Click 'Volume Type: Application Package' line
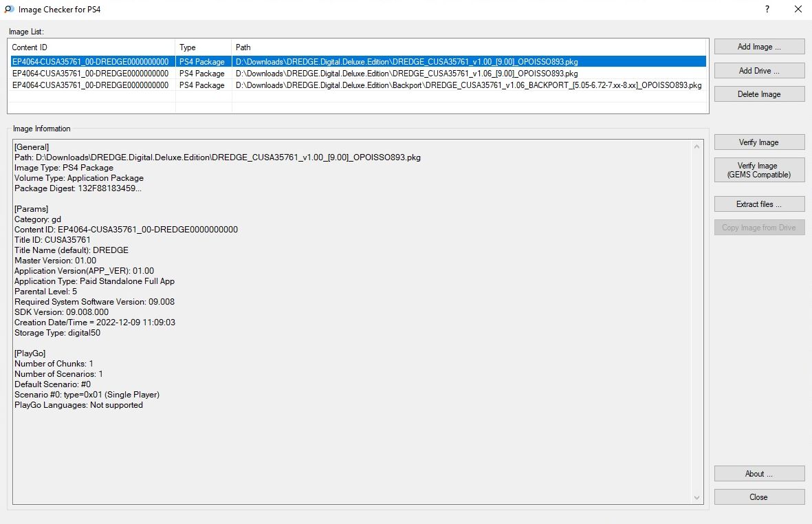This screenshot has height=524, width=812. point(78,178)
